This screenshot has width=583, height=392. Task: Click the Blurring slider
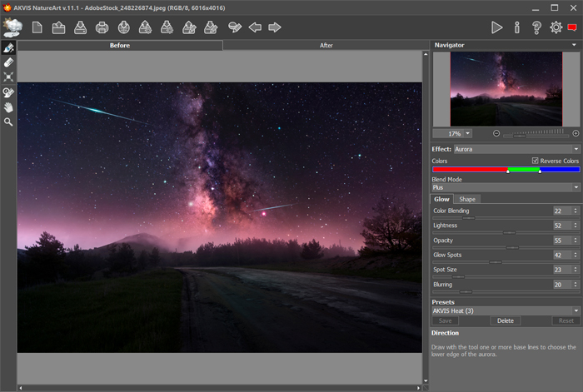tap(506, 291)
